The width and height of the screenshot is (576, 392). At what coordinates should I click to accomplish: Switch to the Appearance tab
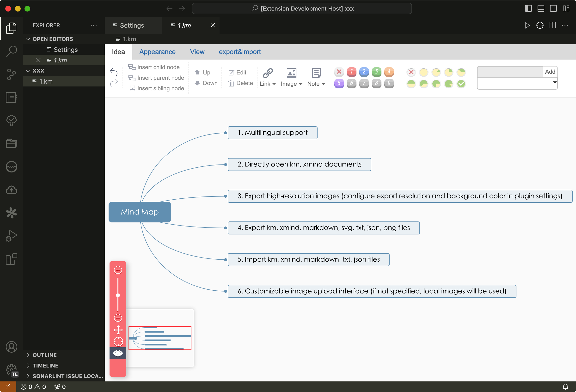coord(157,52)
